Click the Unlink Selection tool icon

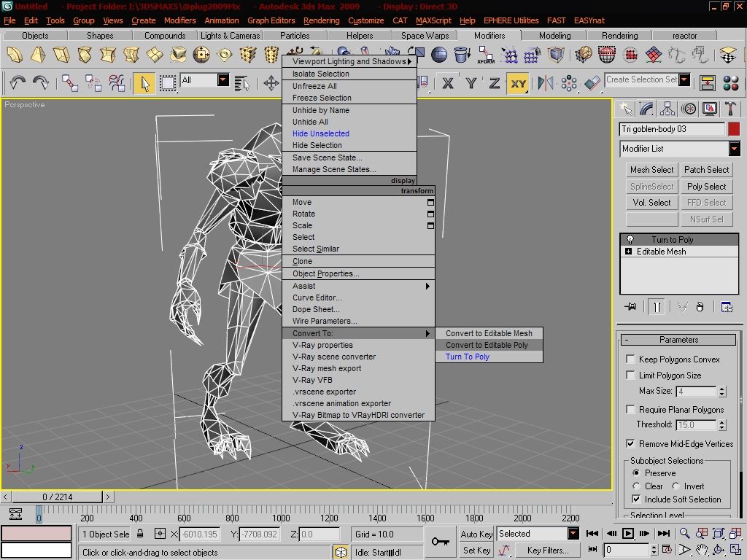click(x=93, y=83)
